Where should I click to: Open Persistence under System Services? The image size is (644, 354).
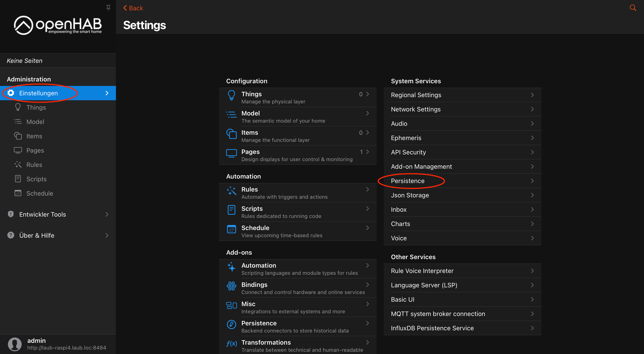point(408,181)
